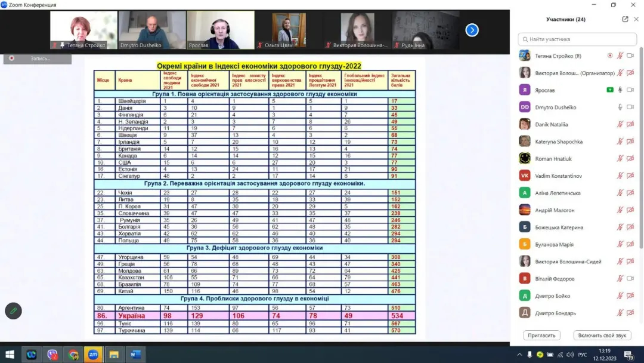The image size is (644, 363).
Task: Show next video thumbnails with the arrow
Action: coord(472,30)
